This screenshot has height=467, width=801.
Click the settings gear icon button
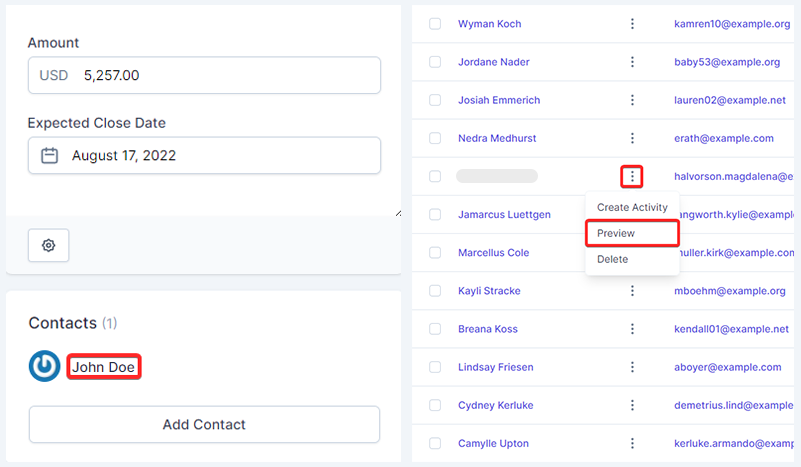[49, 245]
